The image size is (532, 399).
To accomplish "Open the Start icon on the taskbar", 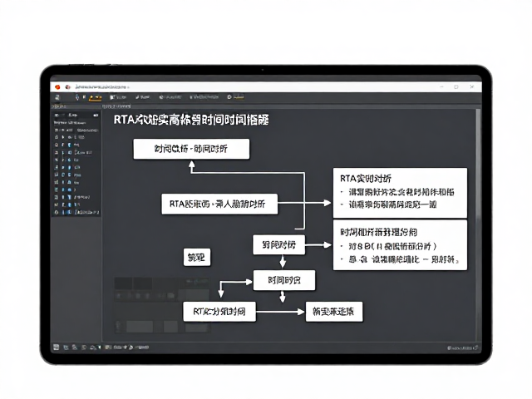I will pos(57,347).
